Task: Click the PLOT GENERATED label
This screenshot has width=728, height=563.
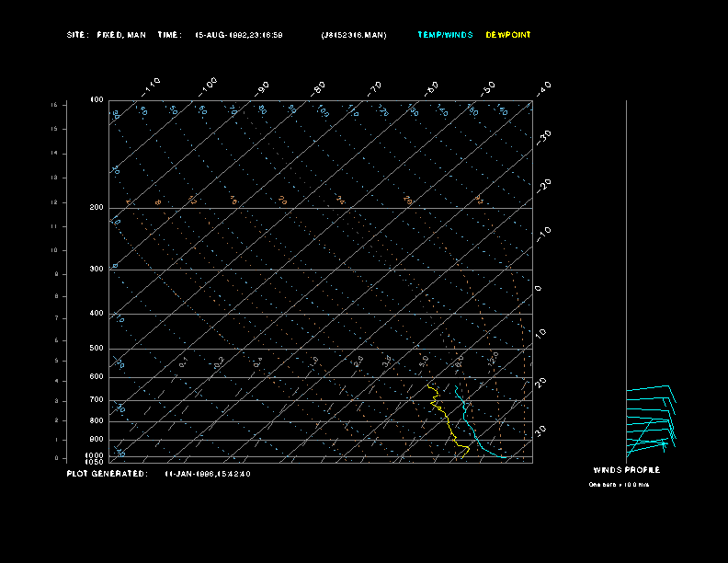Action: coord(106,474)
